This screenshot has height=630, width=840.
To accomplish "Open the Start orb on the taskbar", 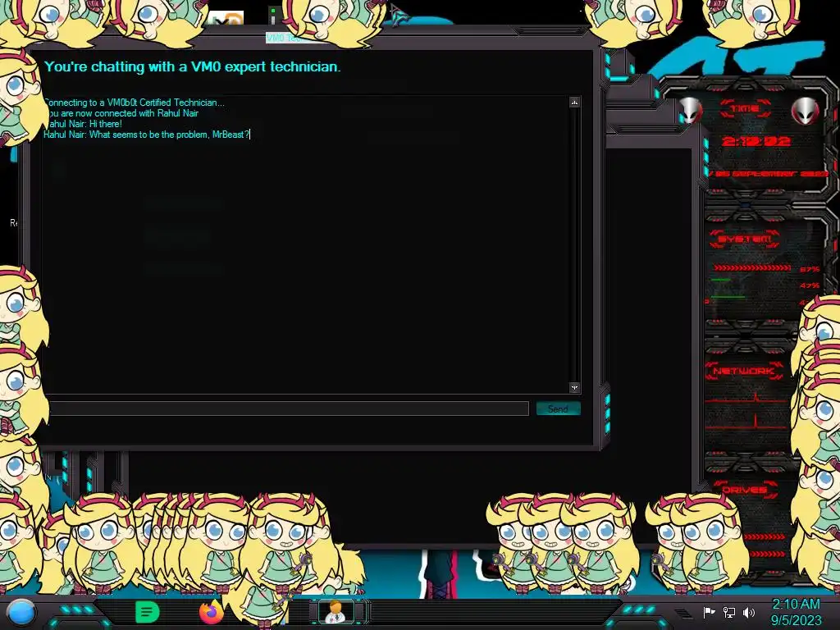I will pos(22,612).
